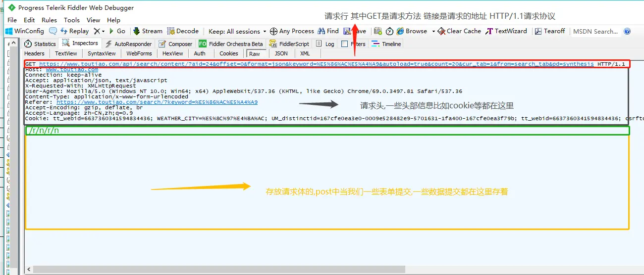This screenshot has height=275, width=644.
Task: Switch to the Timeline tab
Action: (386, 44)
